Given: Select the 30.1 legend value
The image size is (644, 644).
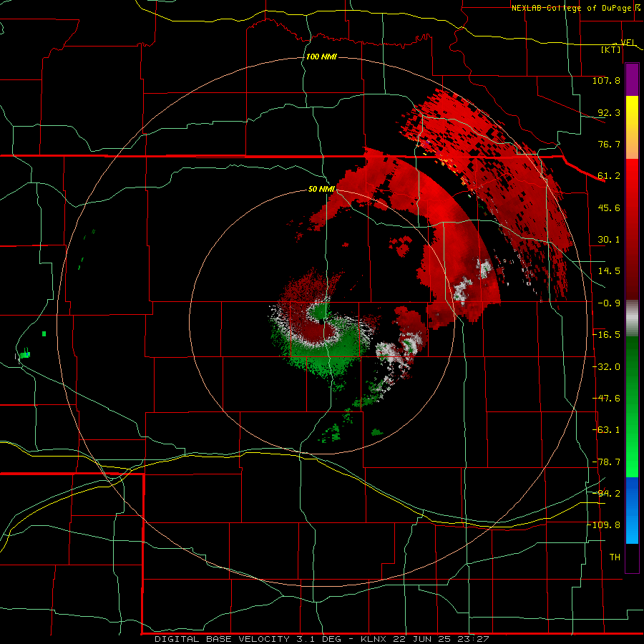Looking at the screenshot, I should [x=609, y=240].
